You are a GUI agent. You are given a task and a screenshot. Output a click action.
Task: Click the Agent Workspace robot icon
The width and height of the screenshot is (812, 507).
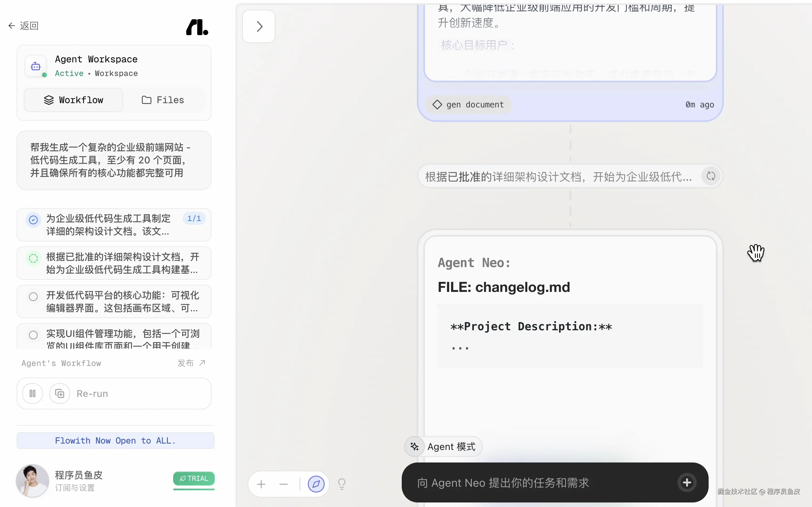tap(35, 66)
